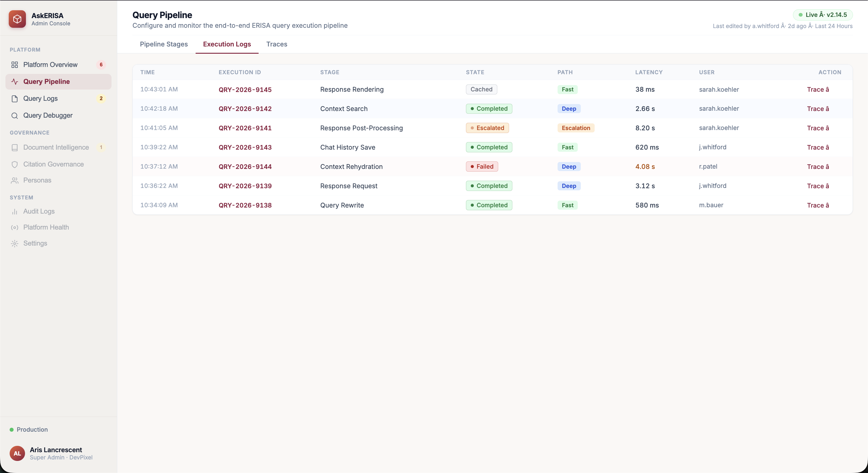
Task: Click the Live v2.14.5 status pill
Action: click(x=822, y=15)
